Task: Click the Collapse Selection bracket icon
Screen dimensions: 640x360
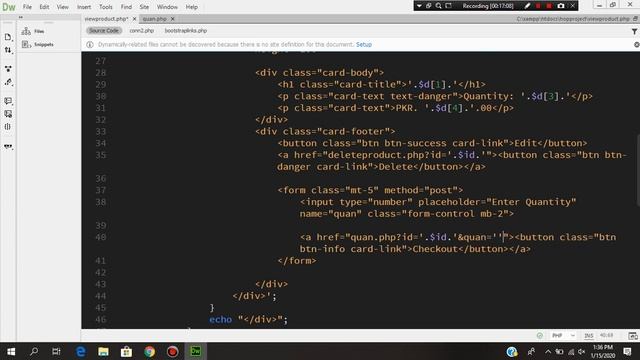Action: pos(8,127)
